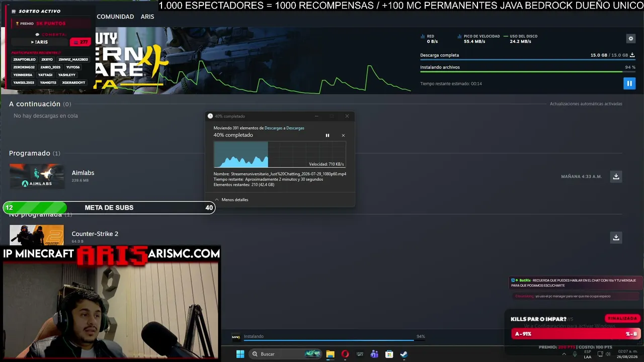
Task: Open Opera browser from the taskbar
Action: [345, 354]
